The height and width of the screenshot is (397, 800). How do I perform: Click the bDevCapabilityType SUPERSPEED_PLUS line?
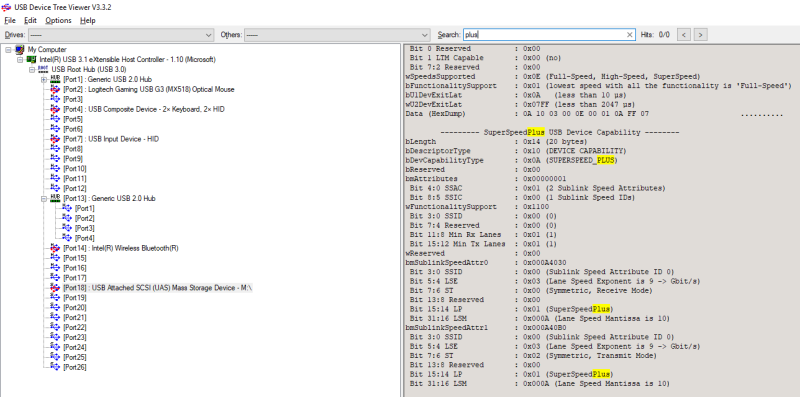point(512,160)
